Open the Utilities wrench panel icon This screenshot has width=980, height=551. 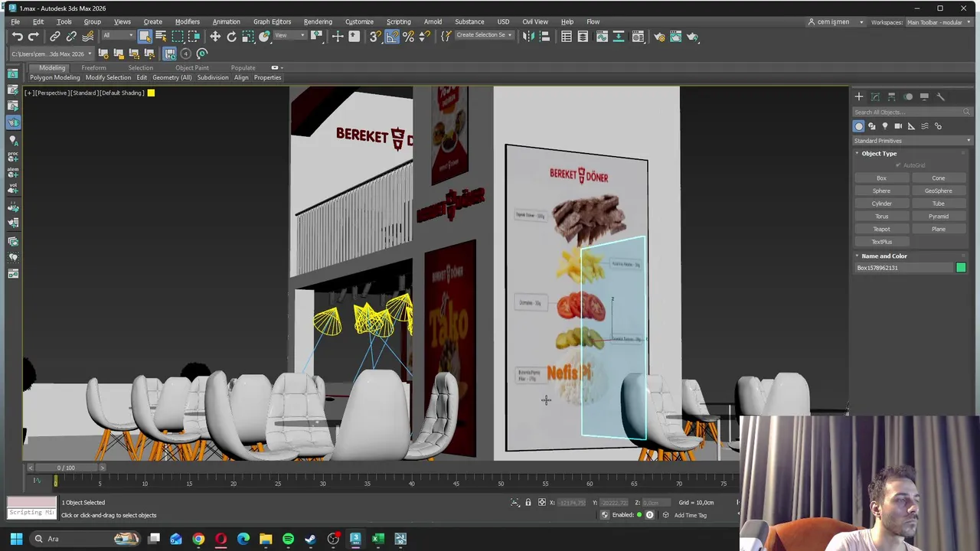941,96
